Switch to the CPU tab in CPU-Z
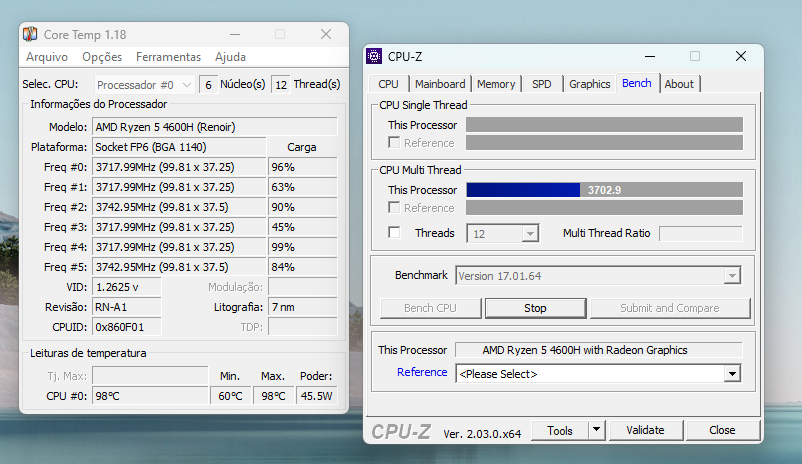This screenshot has width=802, height=464. (388, 84)
